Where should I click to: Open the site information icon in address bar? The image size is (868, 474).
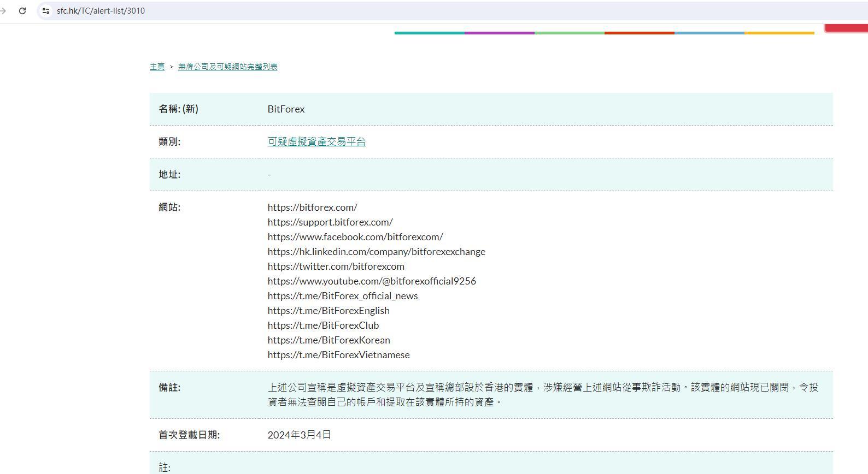tap(46, 11)
